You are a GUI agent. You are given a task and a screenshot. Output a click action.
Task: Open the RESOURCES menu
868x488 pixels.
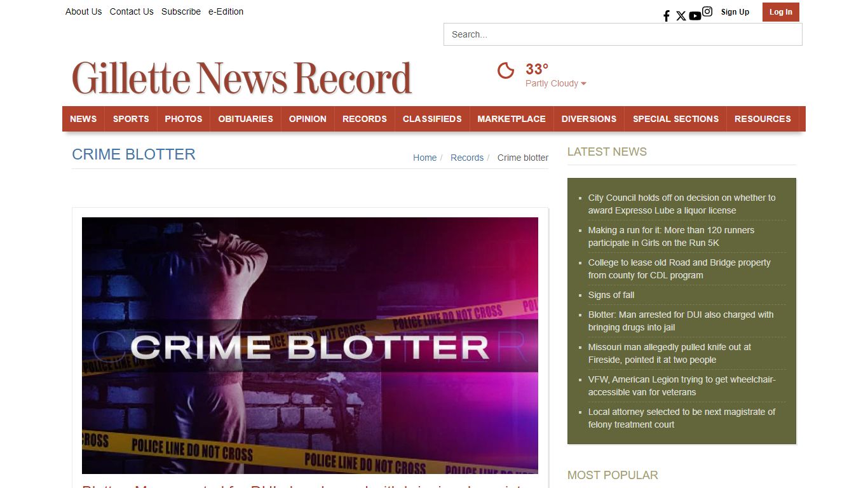(x=763, y=119)
